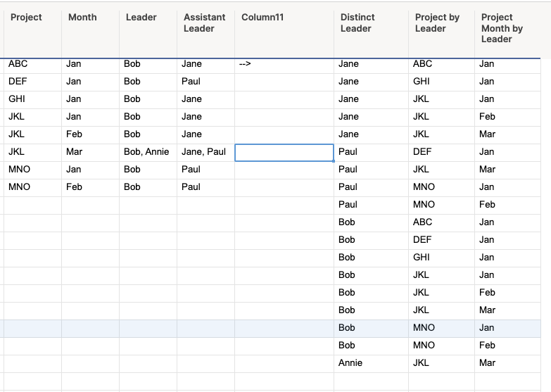This screenshot has width=551, height=392.
Task: Select the Assistant Leader column header
Action: pyautogui.click(x=205, y=23)
